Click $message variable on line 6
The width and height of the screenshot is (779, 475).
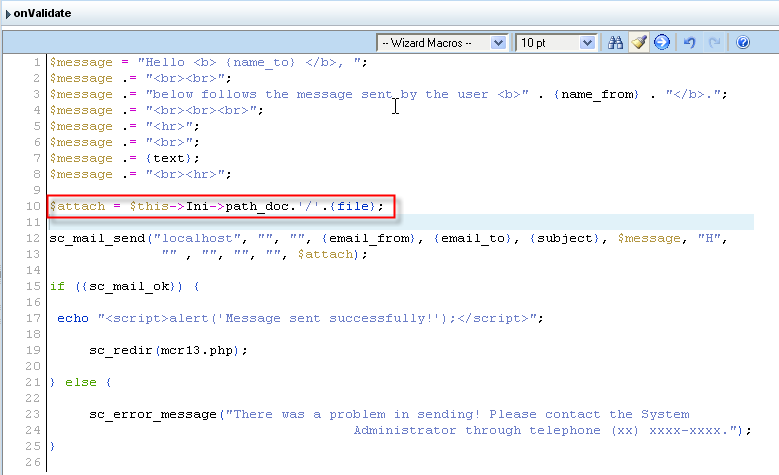tap(81, 142)
